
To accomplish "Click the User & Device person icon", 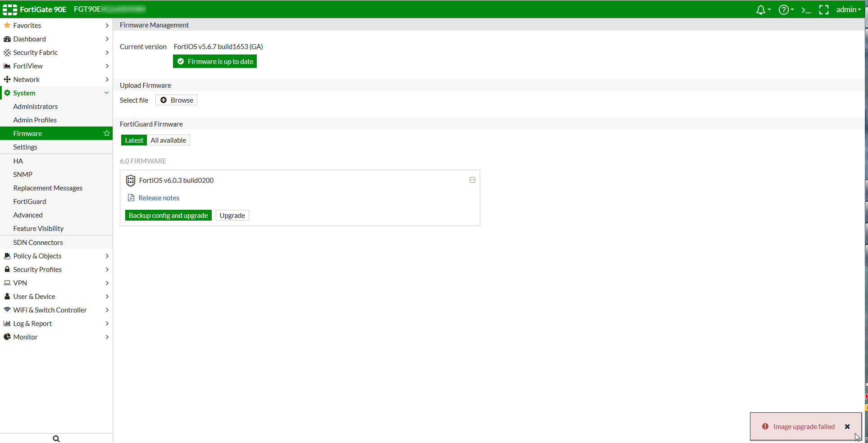I will tap(7, 296).
